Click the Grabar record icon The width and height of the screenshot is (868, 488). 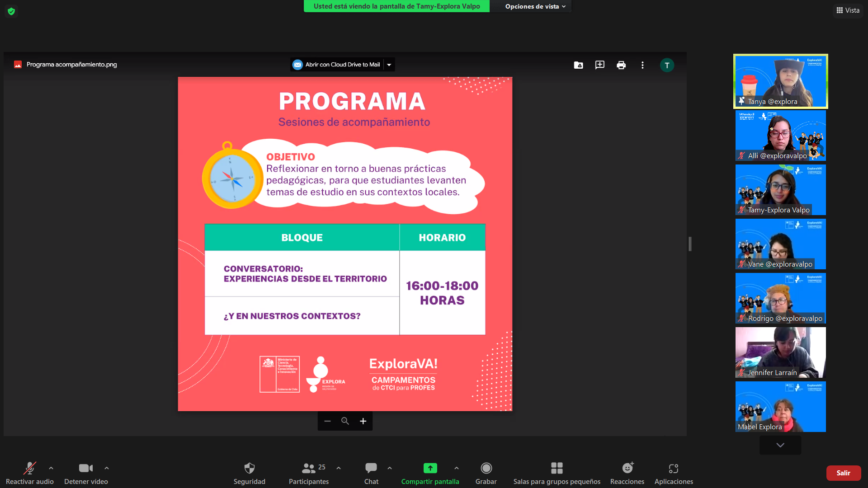click(x=486, y=468)
